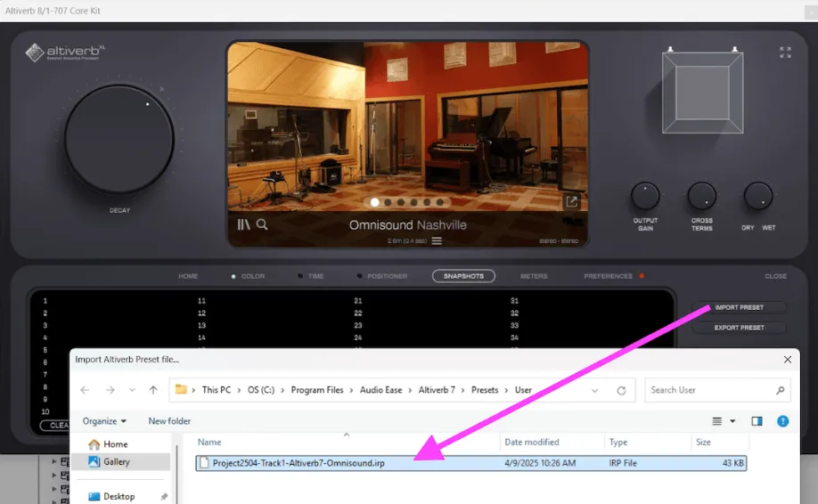The image size is (818, 504).
Task: Click Close on the Altiverb lower panel
Action: 776,276
